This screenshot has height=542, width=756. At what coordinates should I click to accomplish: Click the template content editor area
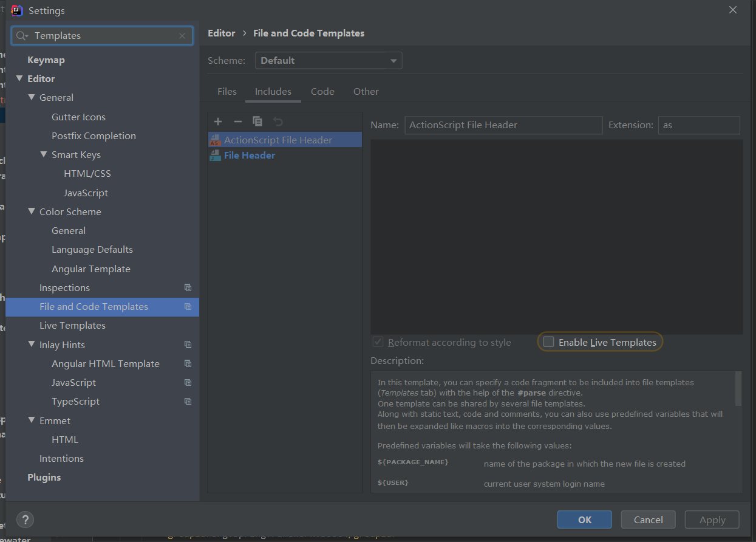tap(556, 237)
